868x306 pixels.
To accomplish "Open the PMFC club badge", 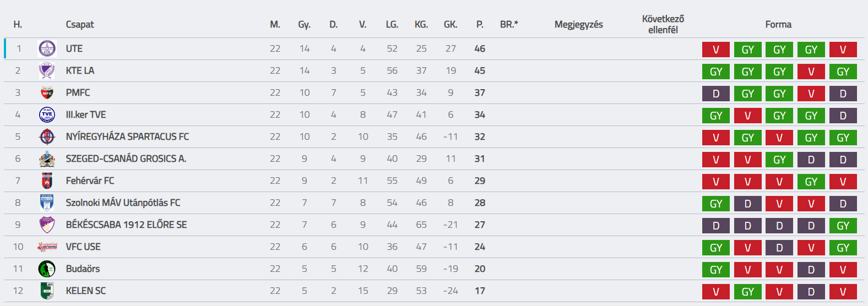I will pyautogui.click(x=47, y=92).
